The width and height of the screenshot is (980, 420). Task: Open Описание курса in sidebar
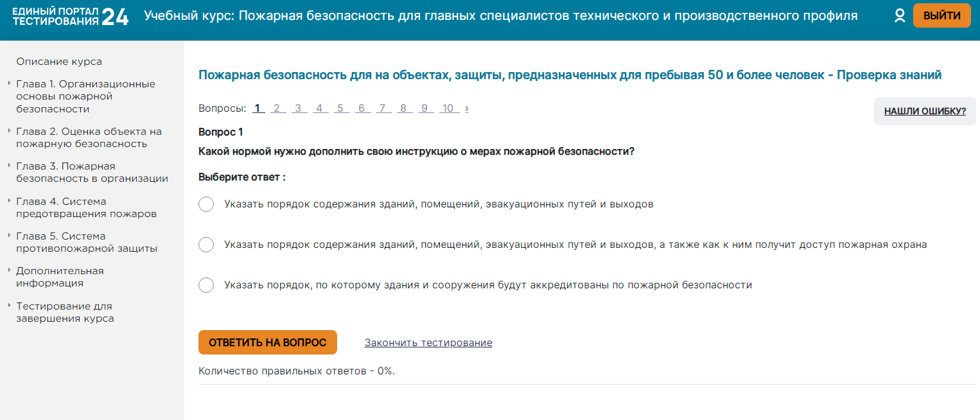[x=59, y=62]
